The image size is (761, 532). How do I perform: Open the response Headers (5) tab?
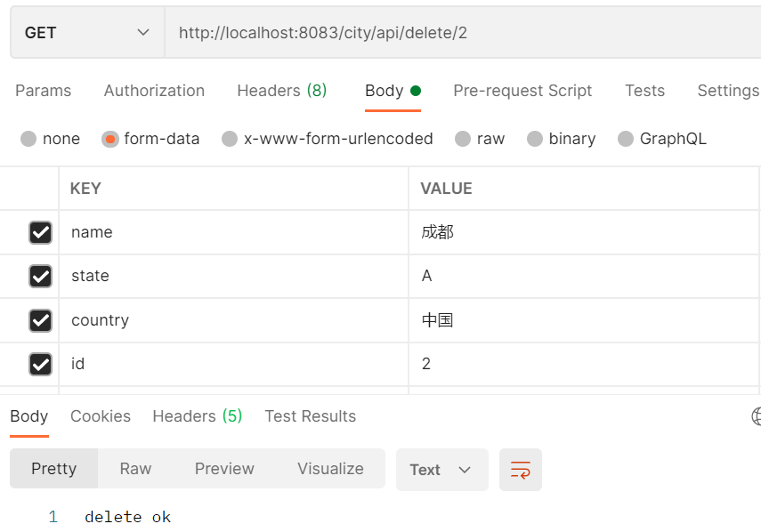[x=197, y=416]
